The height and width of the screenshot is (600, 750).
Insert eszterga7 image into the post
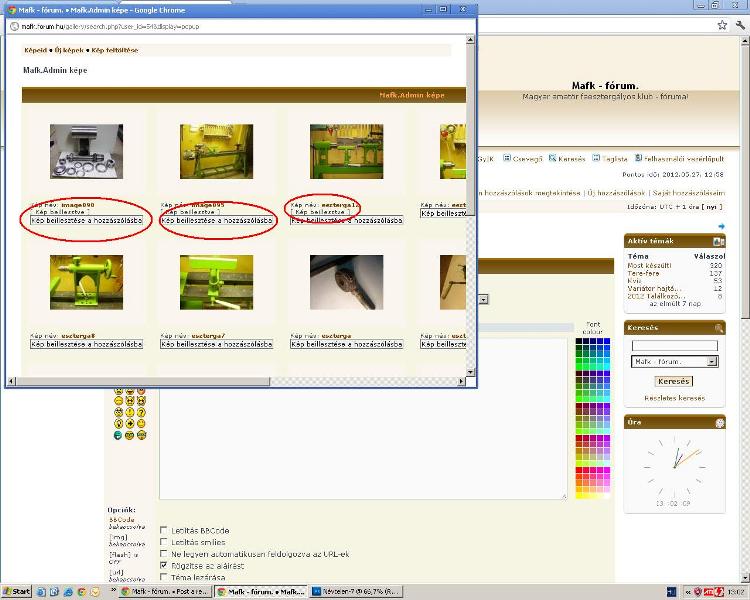(x=217, y=344)
